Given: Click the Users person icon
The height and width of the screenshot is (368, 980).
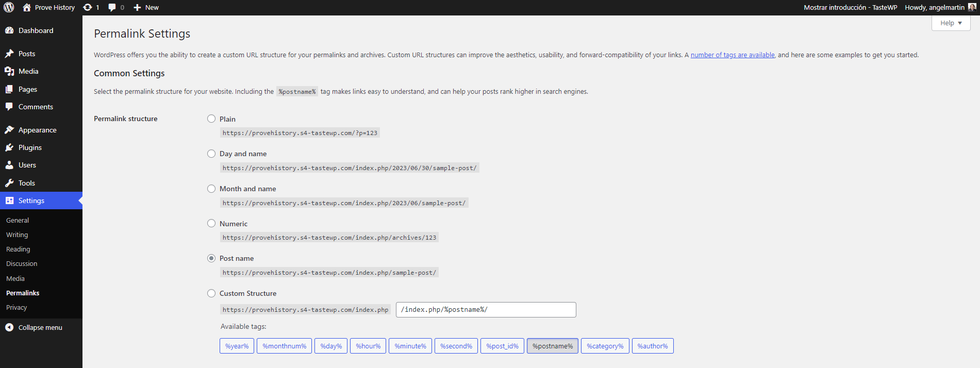Looking at the screenshot, I should [9, 165].
